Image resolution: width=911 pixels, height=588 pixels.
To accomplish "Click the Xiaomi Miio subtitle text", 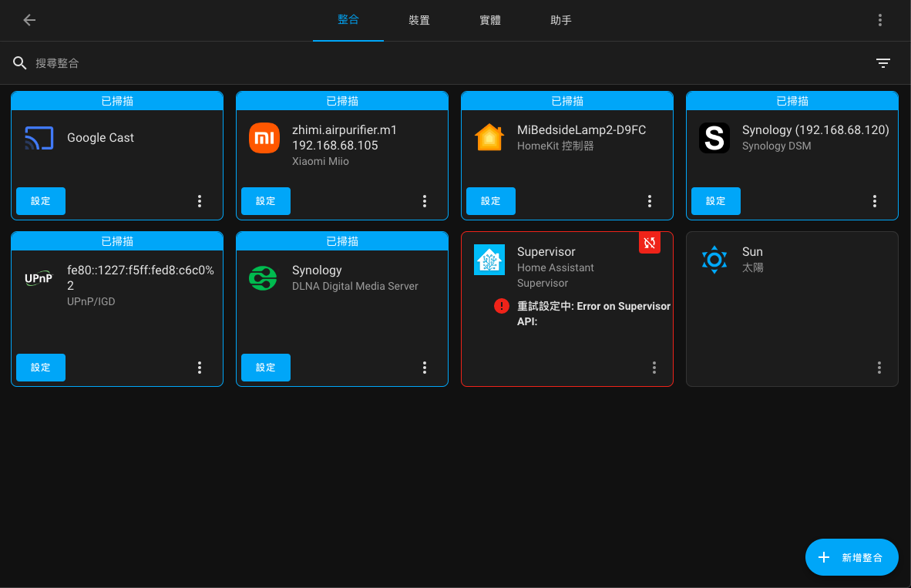I will (320, 162).
